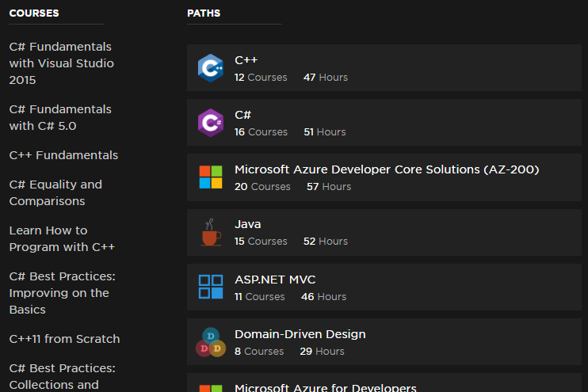Open the C++11 from Scratch course
This screenshot has width=588, height=392.
(x=64, y=339)
